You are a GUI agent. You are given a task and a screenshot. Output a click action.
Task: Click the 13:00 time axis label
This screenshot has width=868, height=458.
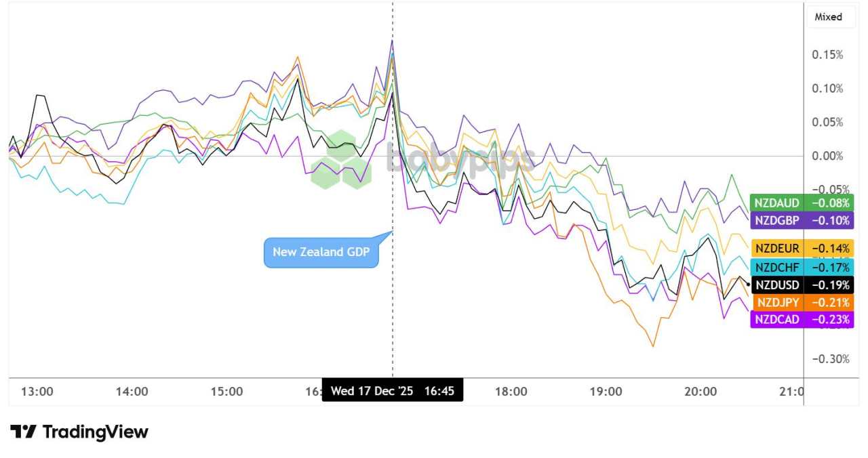(37, 392)
